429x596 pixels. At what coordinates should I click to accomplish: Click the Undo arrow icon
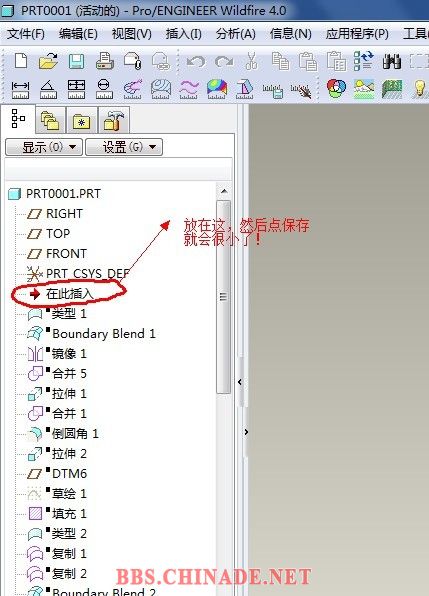tap(196, 61)
